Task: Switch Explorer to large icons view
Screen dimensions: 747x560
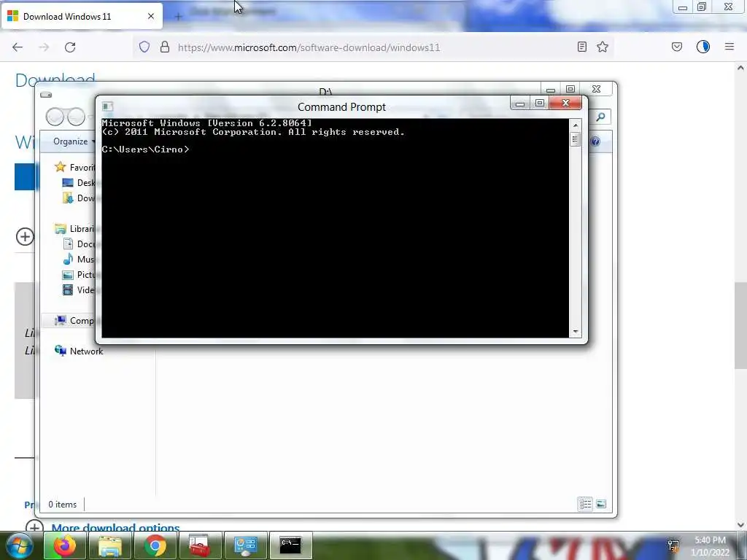Action: pyautogui.click(x=601, y=504)
